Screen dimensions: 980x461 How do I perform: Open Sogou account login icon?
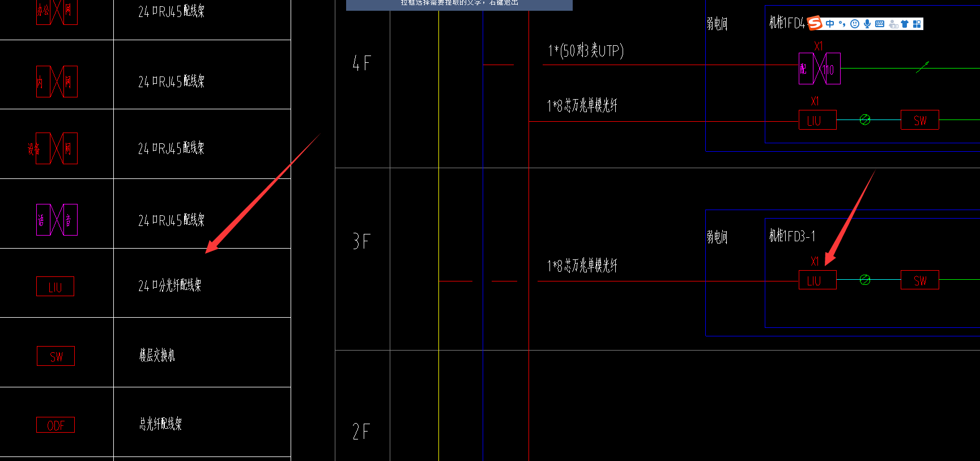[x=893, y=24]
